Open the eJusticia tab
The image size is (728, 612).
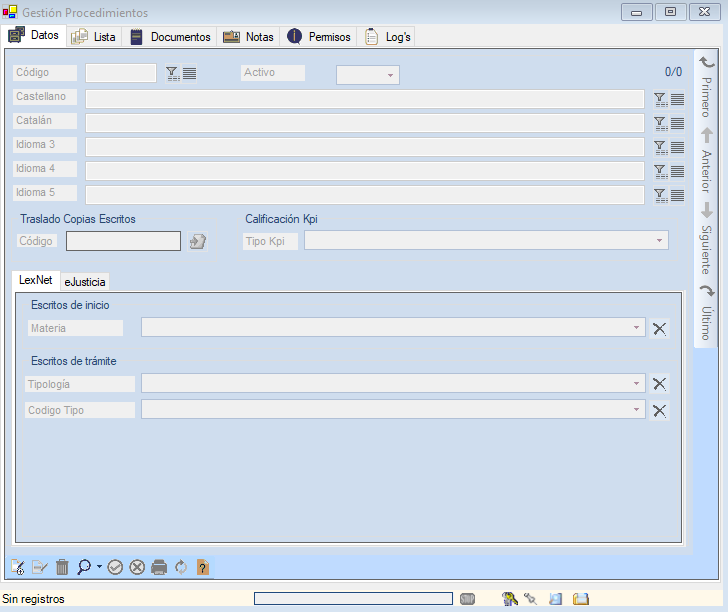[x=85, y=282]
